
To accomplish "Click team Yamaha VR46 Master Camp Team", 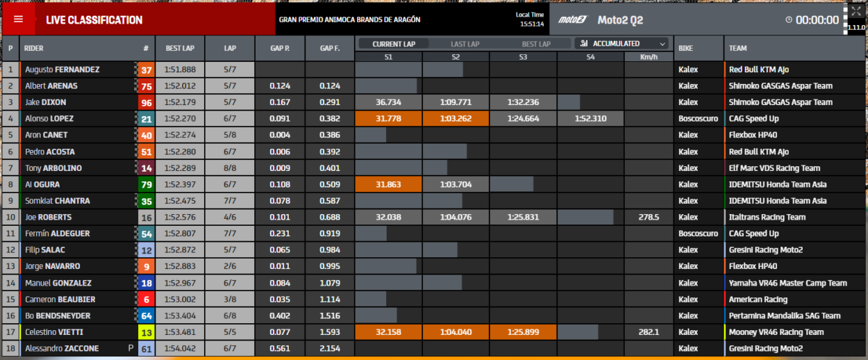I will pos(787,283).
